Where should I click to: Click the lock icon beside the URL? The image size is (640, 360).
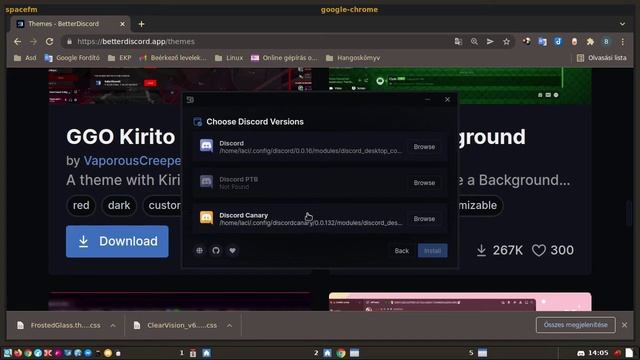pyautogui.click(x=69, y=42)
